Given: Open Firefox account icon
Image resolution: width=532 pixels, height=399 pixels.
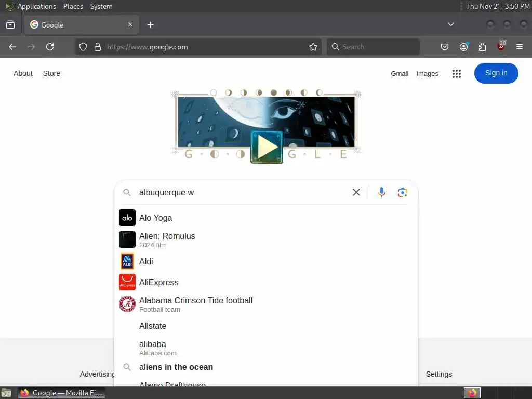Looking at the screenshot, I should click(x=464, y=46).
